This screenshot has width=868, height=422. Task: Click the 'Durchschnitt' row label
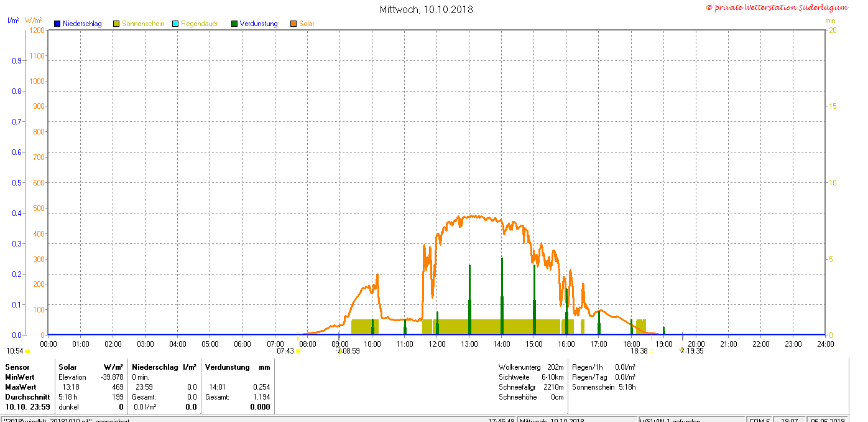click(27, 397)
